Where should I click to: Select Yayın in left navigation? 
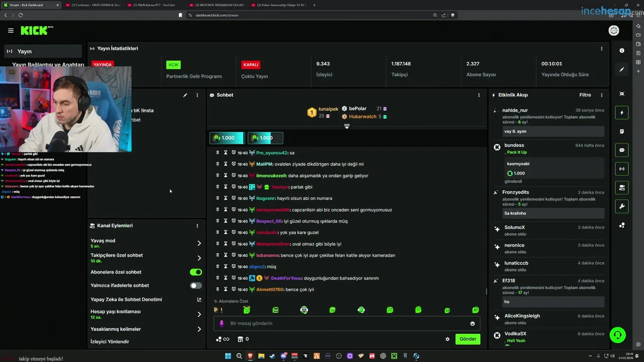[x=43, y=51]
